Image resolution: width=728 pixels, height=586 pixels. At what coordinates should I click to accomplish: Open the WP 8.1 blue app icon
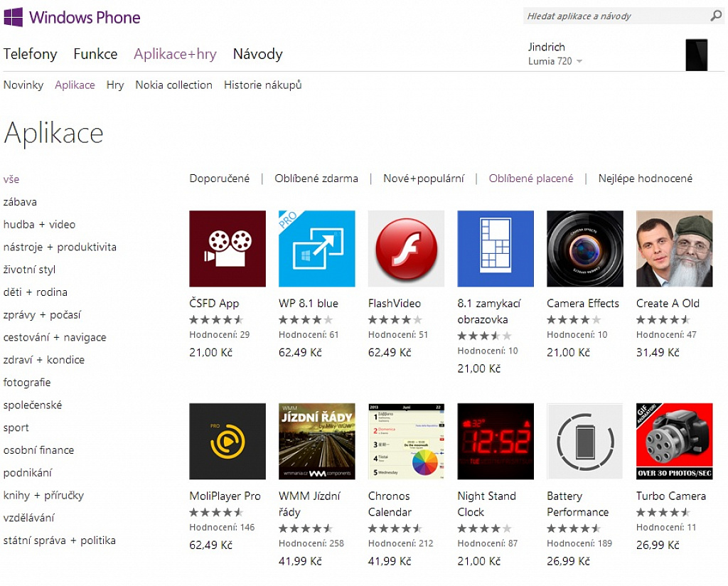click(x=316, y=248)
